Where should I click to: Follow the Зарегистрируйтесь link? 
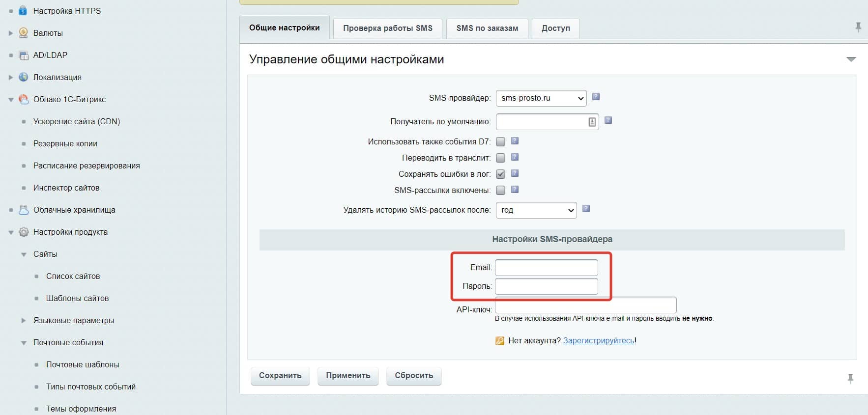(599, 340)
